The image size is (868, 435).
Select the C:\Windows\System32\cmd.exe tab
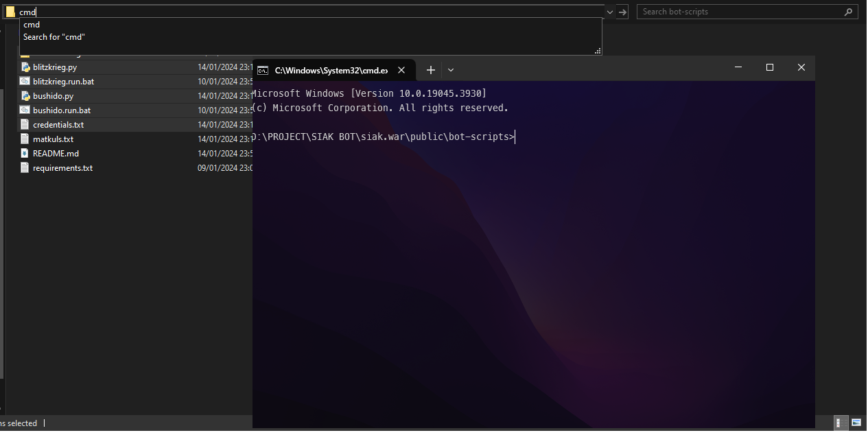tap(334, 70)
